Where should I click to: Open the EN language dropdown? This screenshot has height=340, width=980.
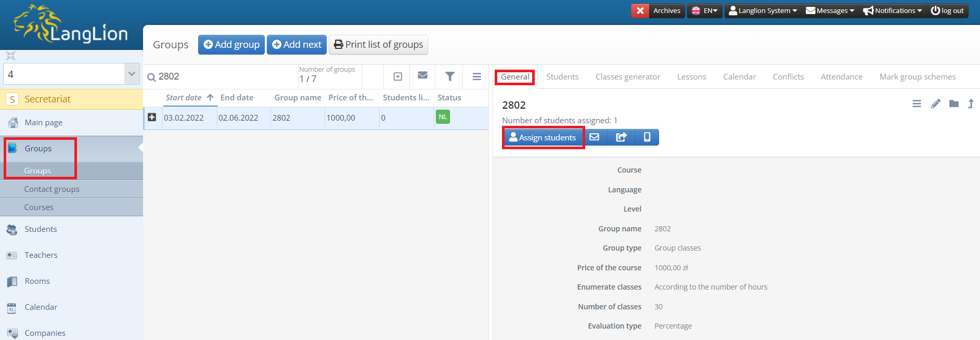pyautogui.click(x=704, y=11)
